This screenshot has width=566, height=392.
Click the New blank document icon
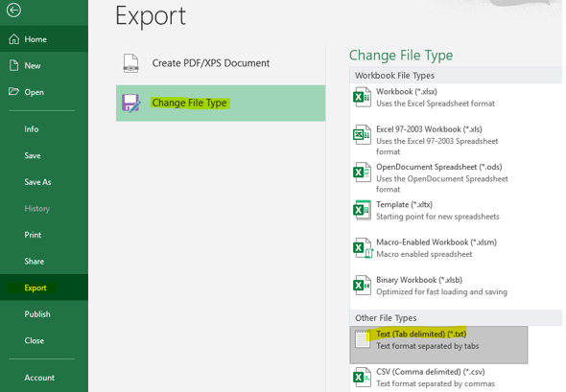click(13, 65)
